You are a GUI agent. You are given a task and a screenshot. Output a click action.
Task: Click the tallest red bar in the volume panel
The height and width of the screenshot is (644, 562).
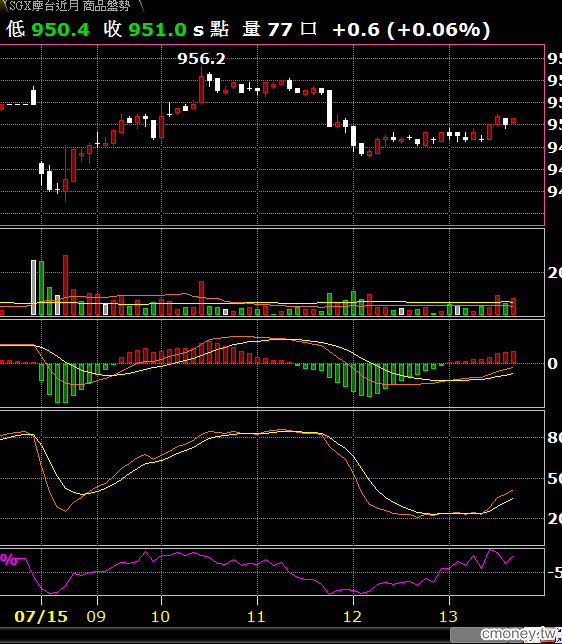[65, 285]
